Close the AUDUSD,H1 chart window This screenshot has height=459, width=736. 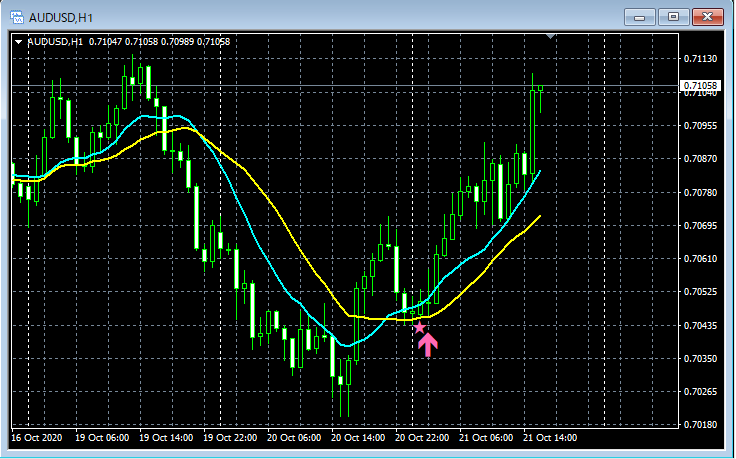(x=707, y=17)
